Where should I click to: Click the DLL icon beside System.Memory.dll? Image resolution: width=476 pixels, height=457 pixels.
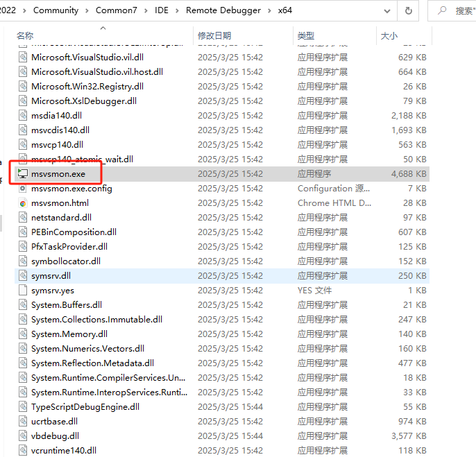(x=23, y=334)
